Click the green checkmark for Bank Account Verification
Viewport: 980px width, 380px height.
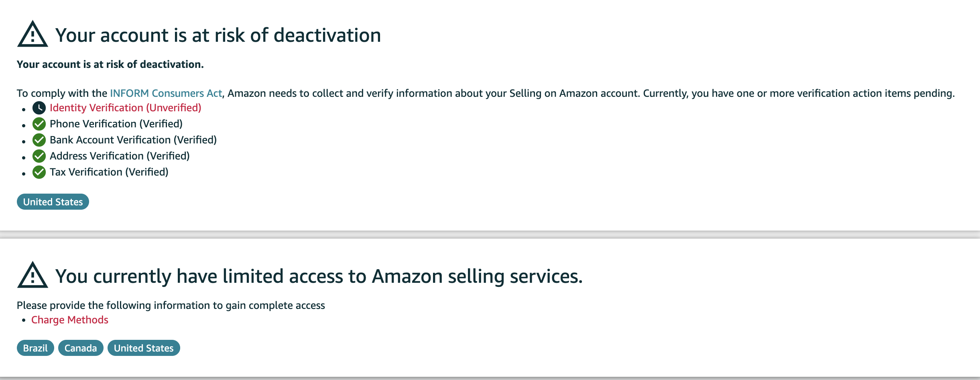tap(39, 140)
